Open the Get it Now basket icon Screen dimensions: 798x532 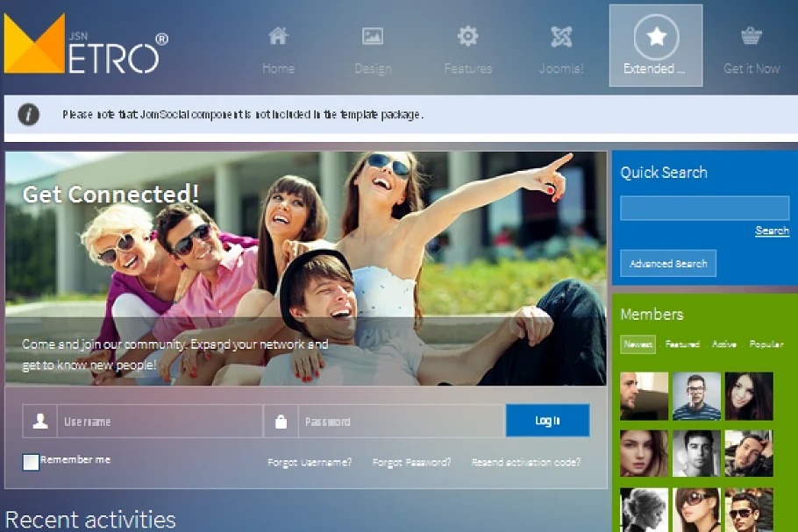(x=751, y=37)
